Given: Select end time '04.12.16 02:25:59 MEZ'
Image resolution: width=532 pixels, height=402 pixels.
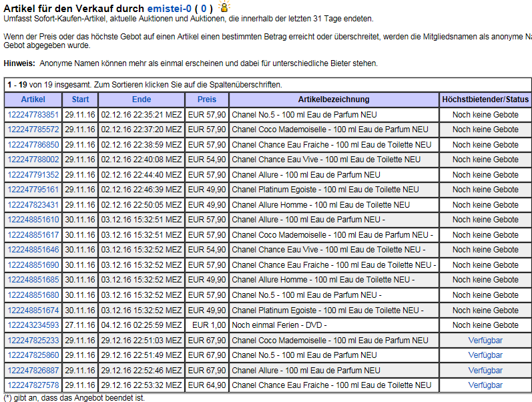Looking at the screenshot, I should tap(141, 325).
